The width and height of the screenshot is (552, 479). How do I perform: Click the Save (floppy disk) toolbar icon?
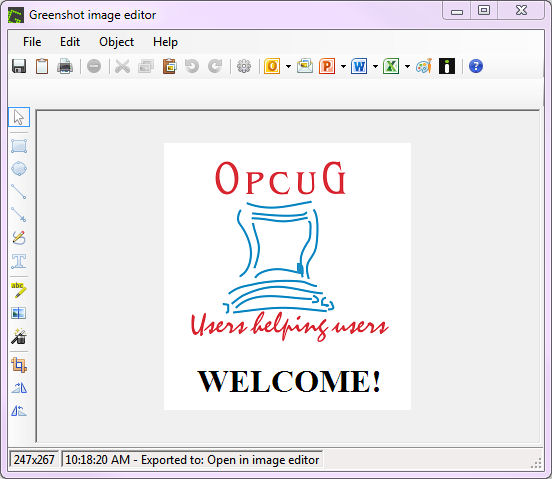point(19,66)
